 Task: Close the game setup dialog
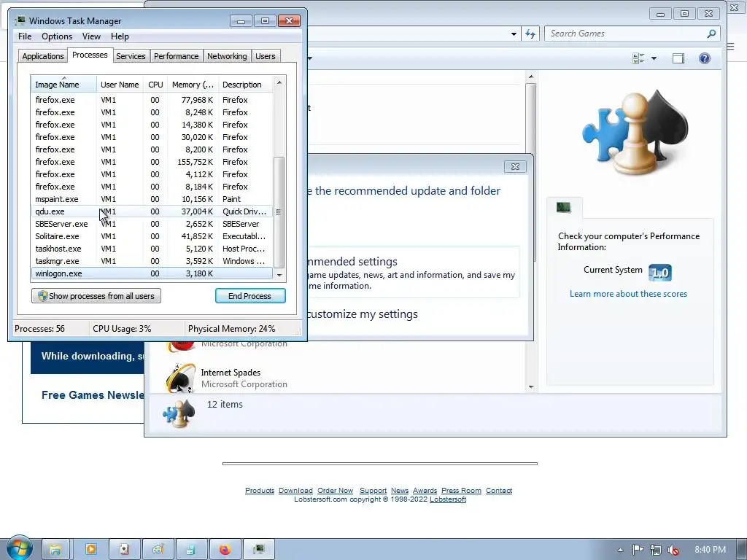coord(515,167)
